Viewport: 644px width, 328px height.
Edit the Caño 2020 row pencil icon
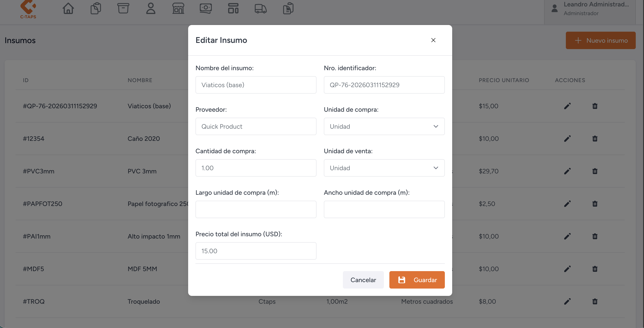click(x=567, y=139)
